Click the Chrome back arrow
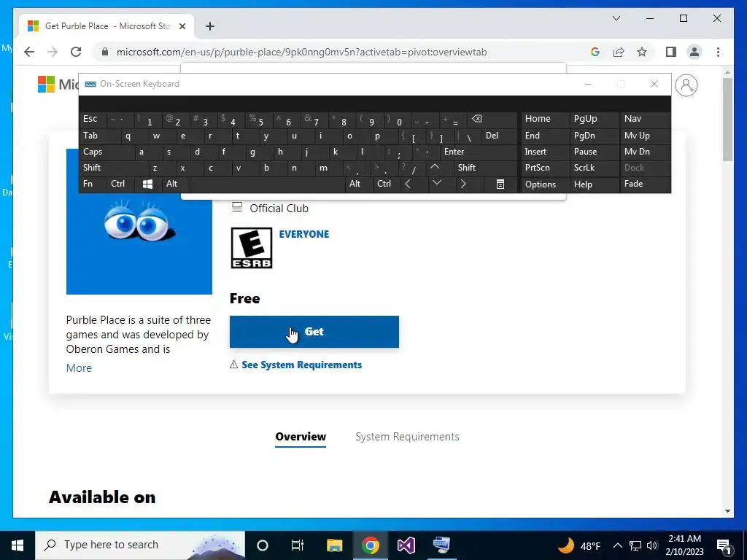 (29, 52)
